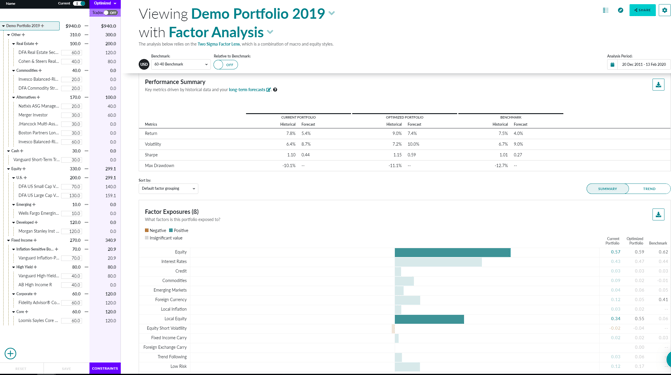This screenshot has height=375, width=671.
Task: Open the 60-40 Benchmark dropdown
Action: (x=180, y=64)
